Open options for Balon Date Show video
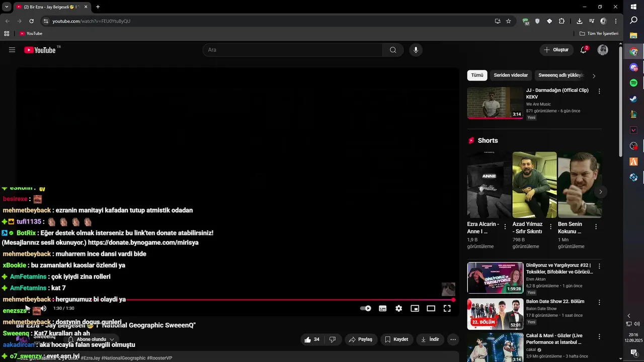The image size is (644, 362). [599, 302]
